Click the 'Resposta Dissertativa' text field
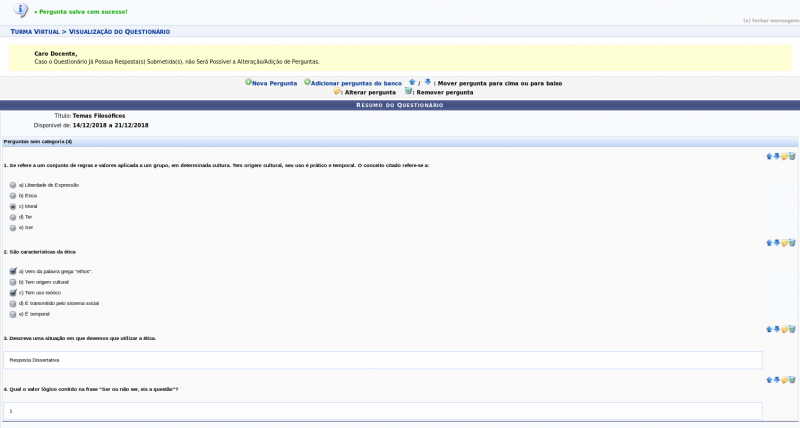 pos(382,360)
